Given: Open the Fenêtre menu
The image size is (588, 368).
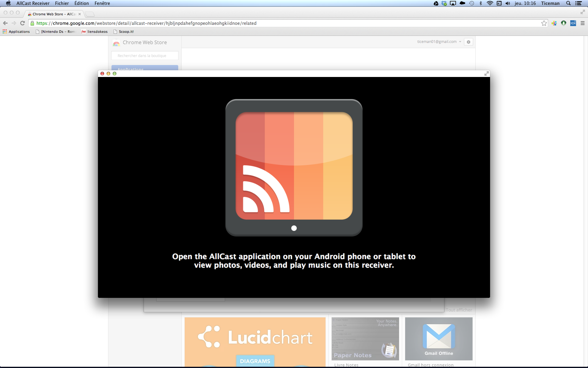Looking at the screenshot, I should [x=102, y=3].
